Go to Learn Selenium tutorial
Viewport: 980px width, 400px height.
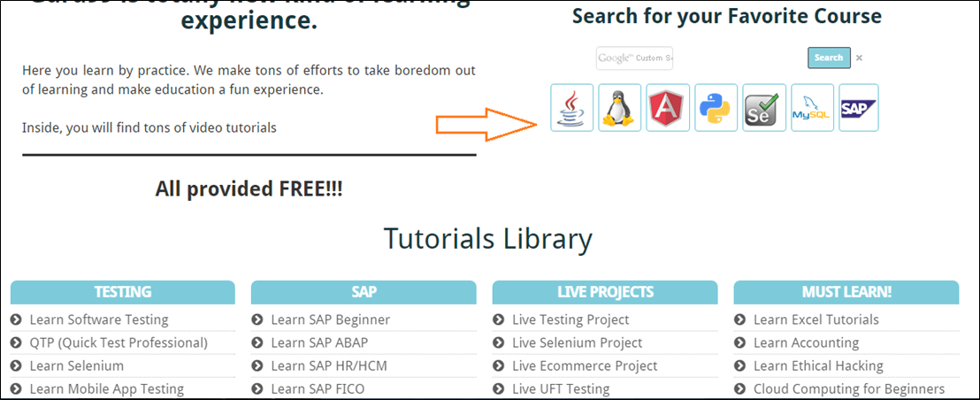[x=76, y=365]
